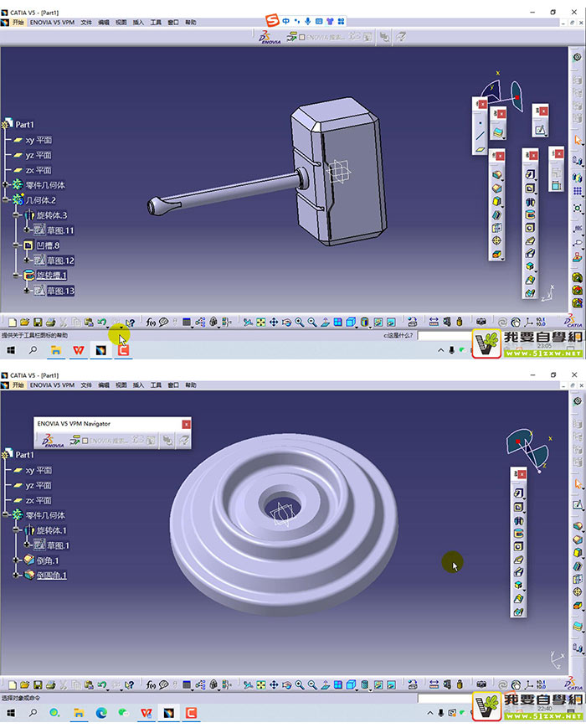This screenshot has width=586, height=728.
Task: Click power input field in hammer window
Action: [x=445, y=335]
